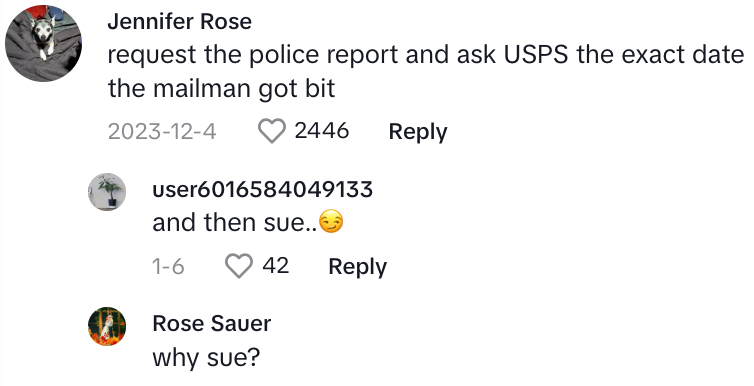The height and width of the screenshot is (386, 754).
Task: Go to the Rose Sauer username link
Action: 212,324
